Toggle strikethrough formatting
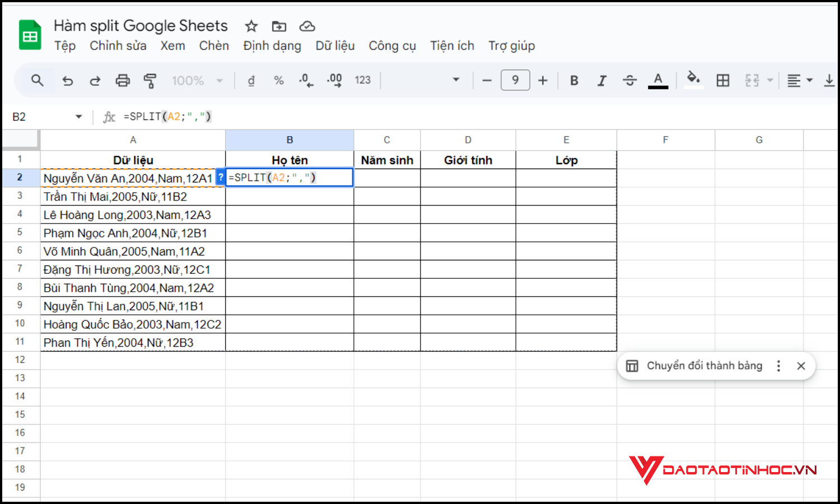 click(x=629, y=81)
